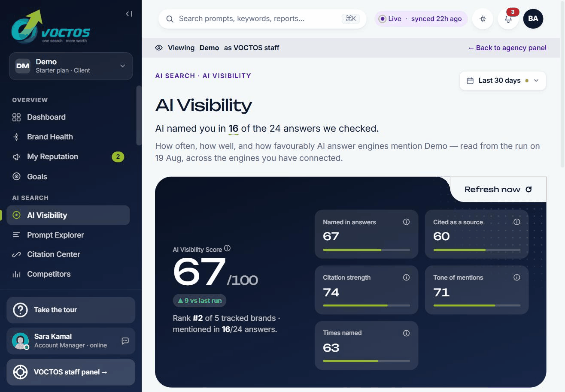Screen dimensions: 565x392
Task: Click the Brand Health icon
Action: coord(16,137)
